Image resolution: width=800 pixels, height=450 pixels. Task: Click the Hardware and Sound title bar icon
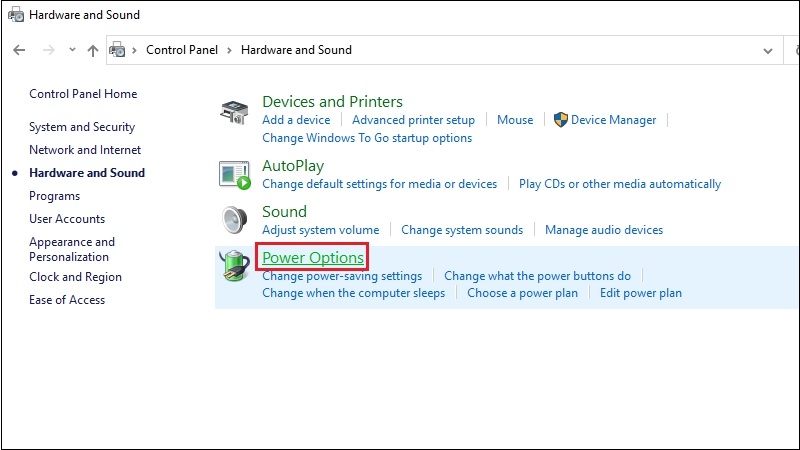[x=16, y=15]
